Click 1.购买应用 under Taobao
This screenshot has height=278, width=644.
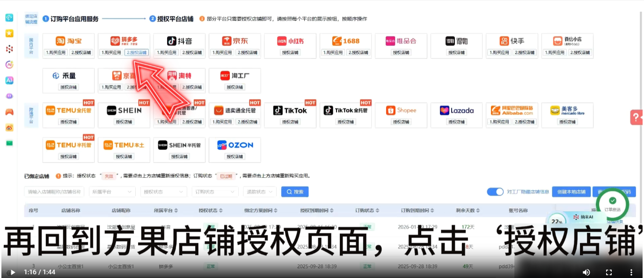tap(56, 52)
